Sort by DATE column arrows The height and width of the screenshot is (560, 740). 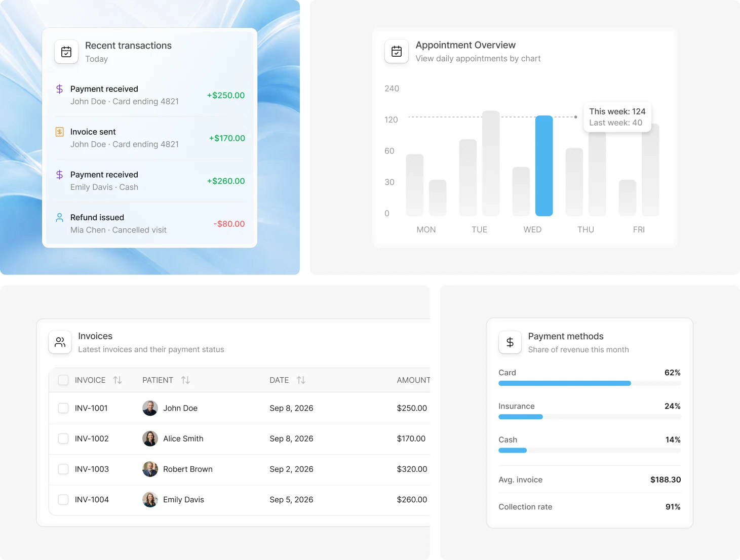coord(301,380)
